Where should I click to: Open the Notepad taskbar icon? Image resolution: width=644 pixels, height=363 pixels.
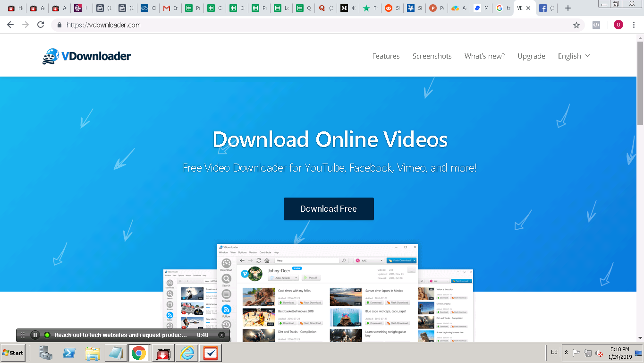coord(115,353)
